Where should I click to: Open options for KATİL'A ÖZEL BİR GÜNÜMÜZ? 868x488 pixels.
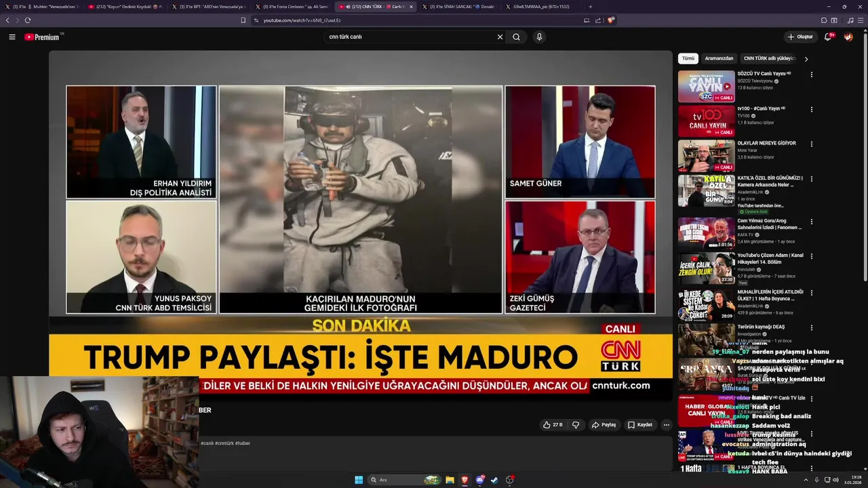click(x=812, y=179)
